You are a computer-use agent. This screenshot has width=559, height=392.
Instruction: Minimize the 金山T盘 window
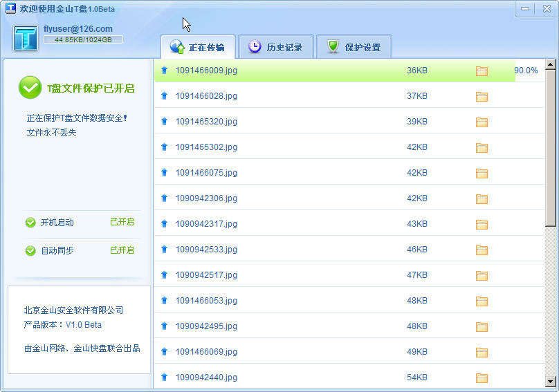point(525,8)
